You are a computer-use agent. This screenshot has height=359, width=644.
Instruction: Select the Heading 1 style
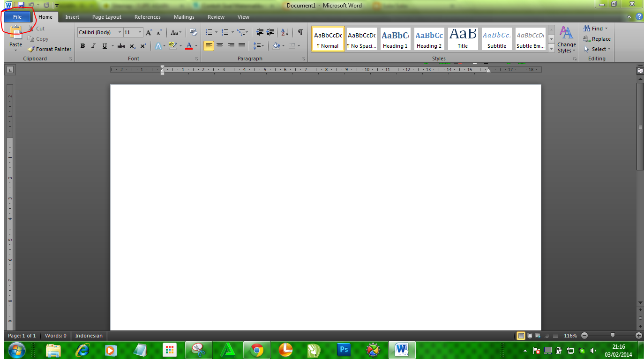tap(395, 39)
